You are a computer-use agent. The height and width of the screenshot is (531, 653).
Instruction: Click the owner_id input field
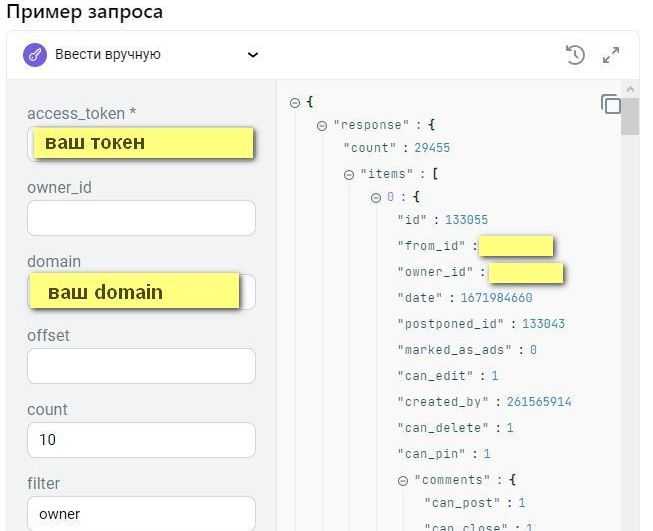[141, 218]
